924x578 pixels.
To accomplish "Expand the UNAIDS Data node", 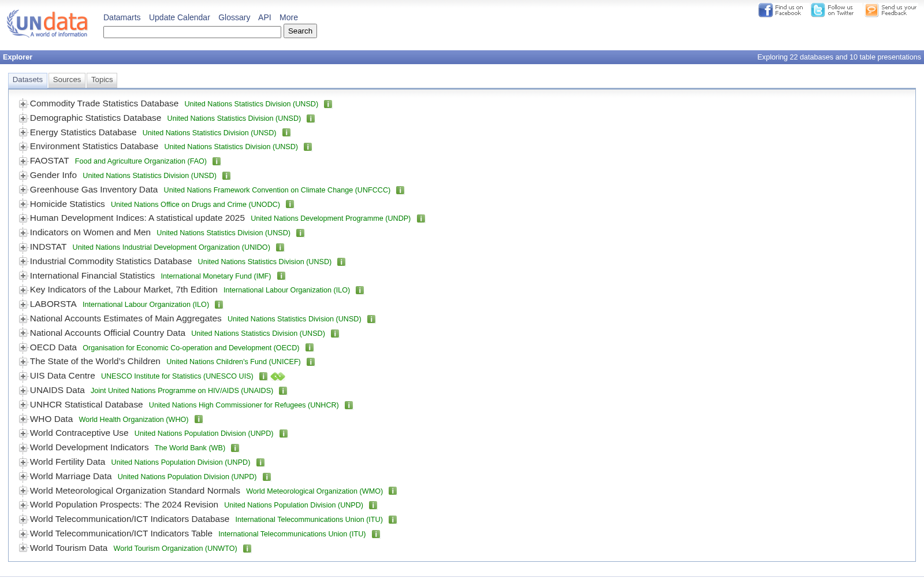I will coord(23,391).
